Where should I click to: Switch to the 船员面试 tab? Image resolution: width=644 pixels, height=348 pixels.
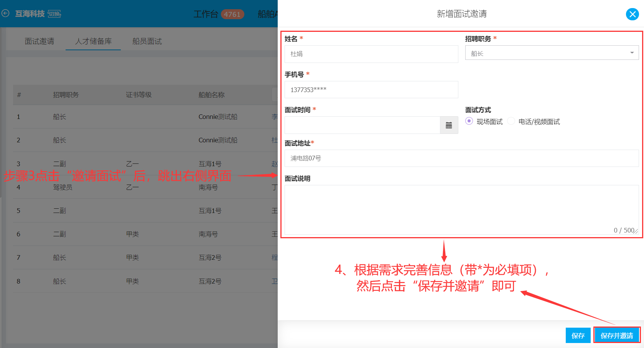(x=147, y=41)
